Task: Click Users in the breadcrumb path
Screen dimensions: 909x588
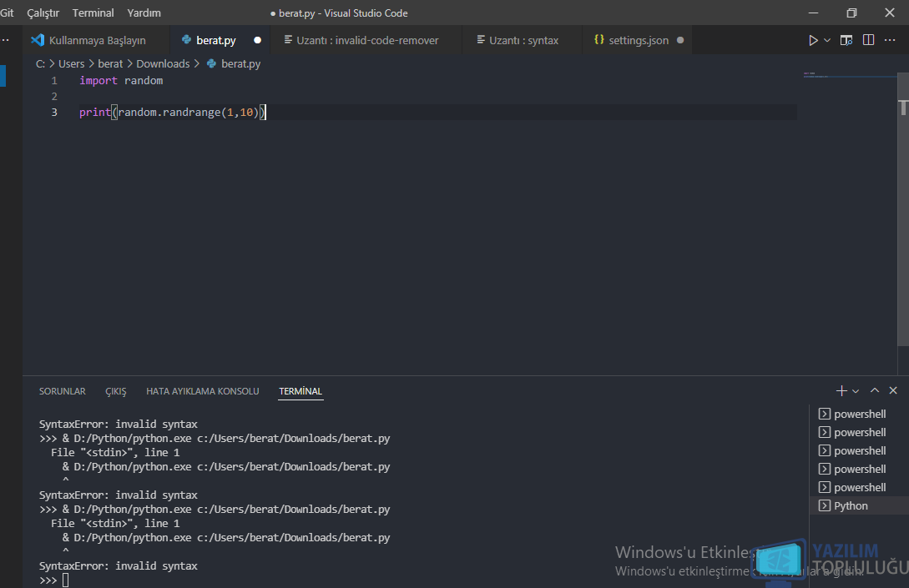Action: [71, 63]
